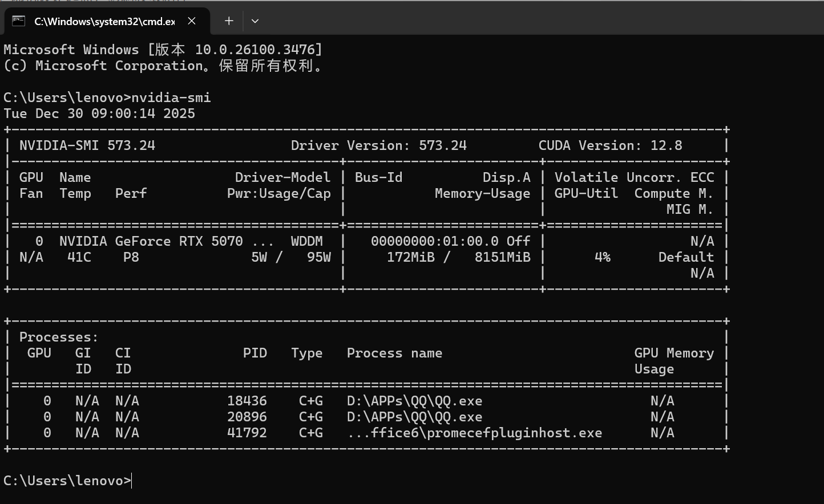The width and height of the screenshot is (824, 504).
Task: Click the Process name column header
Action: tap(395, 353)
